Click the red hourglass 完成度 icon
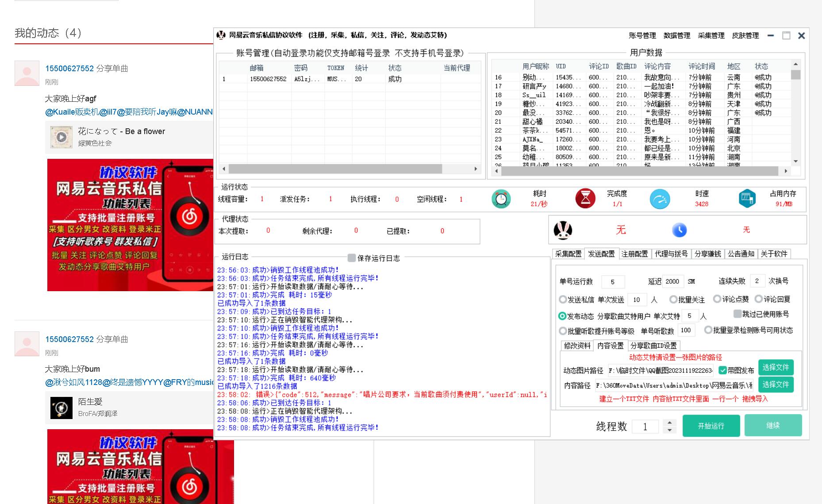822x504 pixels. coord(585,199)
